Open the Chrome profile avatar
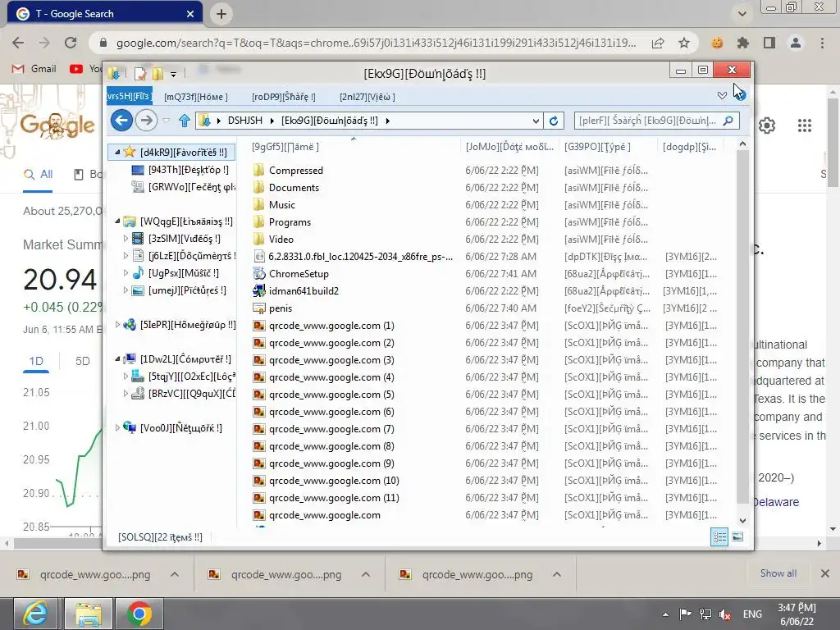The width and height of the screenshot is (840, 630). (796, 43)
